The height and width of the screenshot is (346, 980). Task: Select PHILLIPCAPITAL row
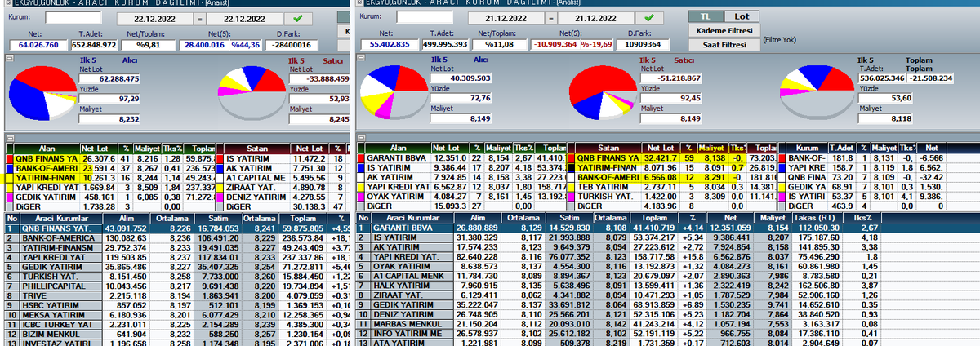click(x=176, y=287)
